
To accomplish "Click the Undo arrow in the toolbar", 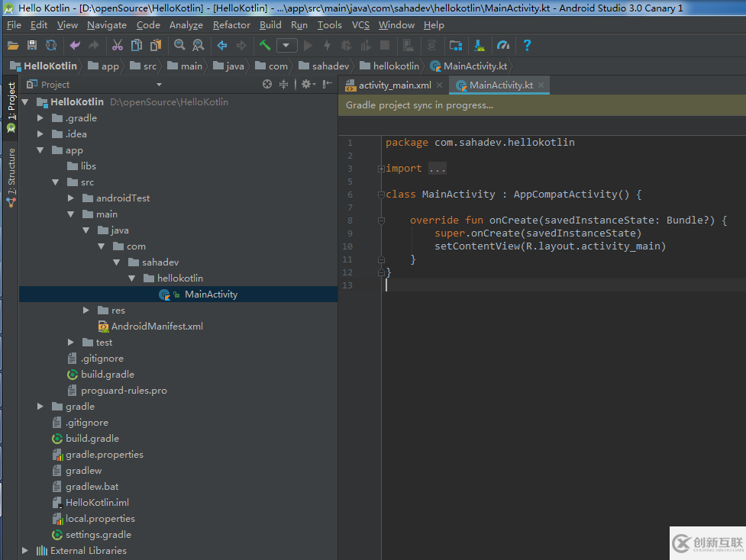I will pyautogui.click(x=76, y=45).
